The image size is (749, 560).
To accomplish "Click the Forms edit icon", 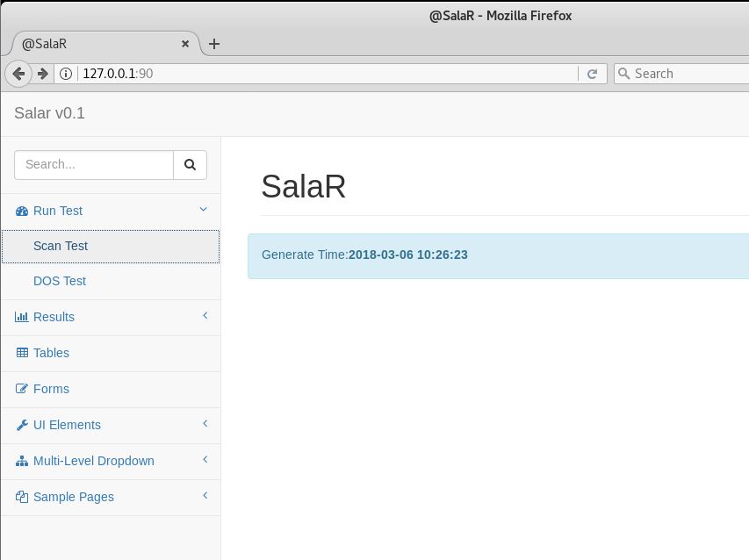I will click(x=21, y=389).
